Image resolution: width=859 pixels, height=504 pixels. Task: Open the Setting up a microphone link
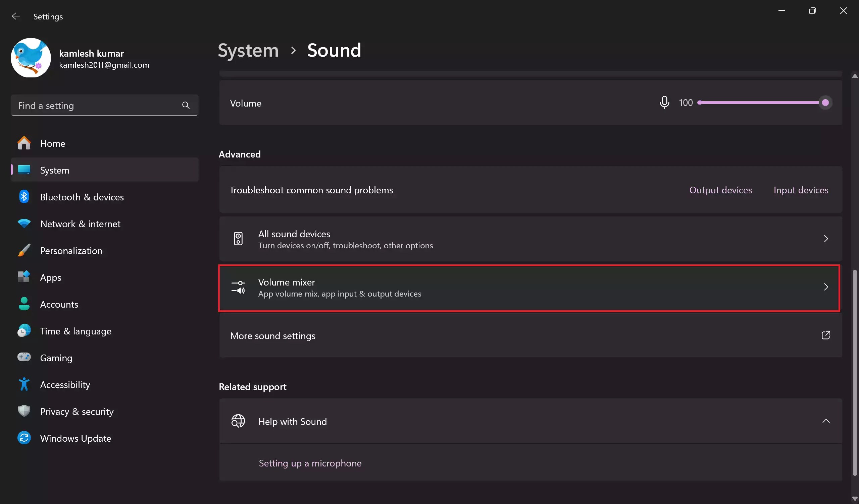pos(310,463)
